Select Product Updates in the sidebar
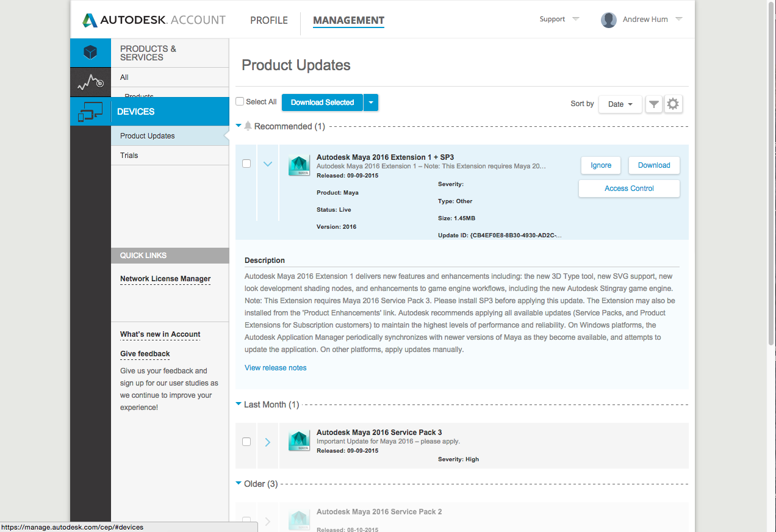 click(x=170, y=136)
